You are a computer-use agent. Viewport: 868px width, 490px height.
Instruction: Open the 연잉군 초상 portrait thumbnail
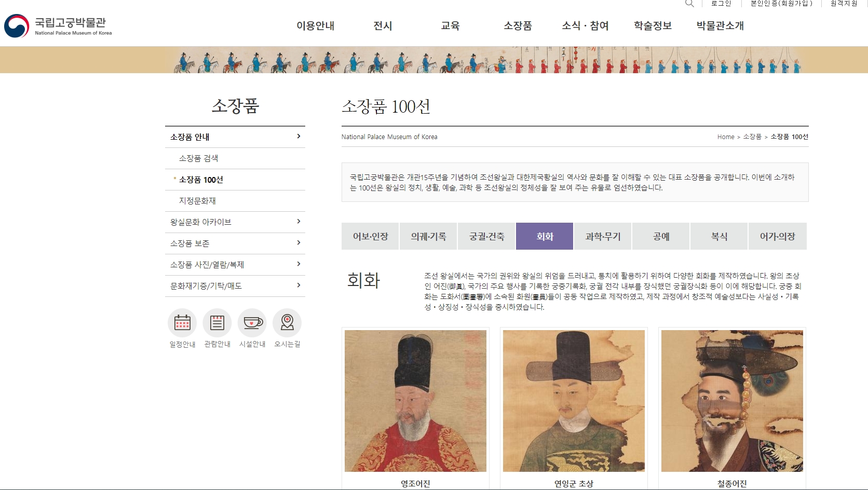click(x=574, y=401)
